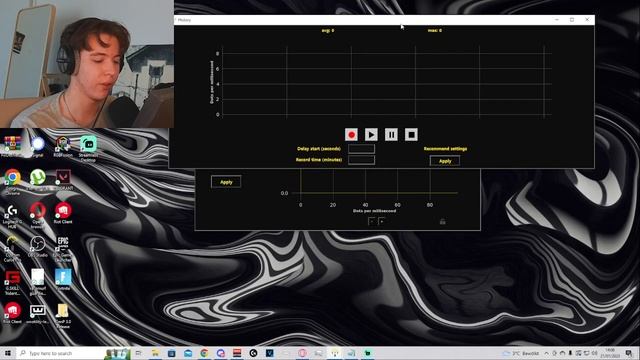The height and width of the screenshot is (360, 640).
Task: Click the left arrow button in background window
Action: [371, 221]
